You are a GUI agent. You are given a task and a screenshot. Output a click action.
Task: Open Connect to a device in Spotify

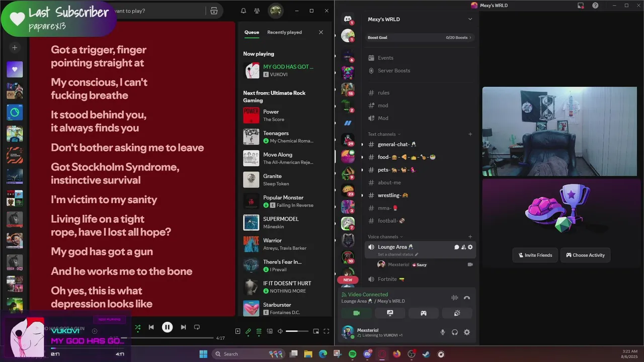[270, 331]
